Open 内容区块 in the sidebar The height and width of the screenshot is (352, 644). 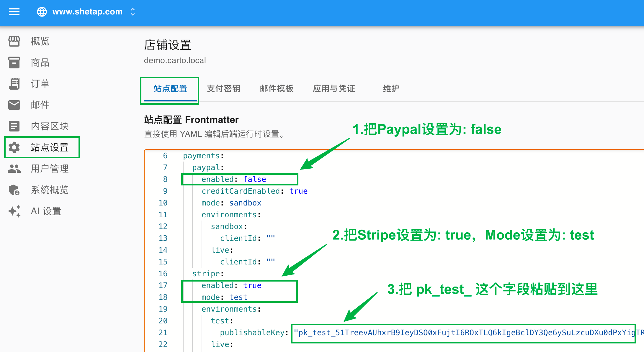[50, 126]
